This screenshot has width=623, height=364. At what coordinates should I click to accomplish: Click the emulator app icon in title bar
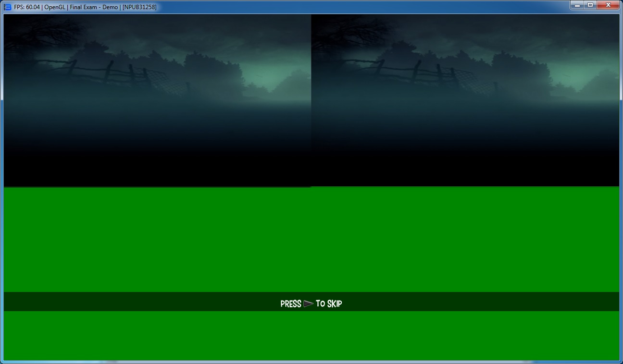7,7
